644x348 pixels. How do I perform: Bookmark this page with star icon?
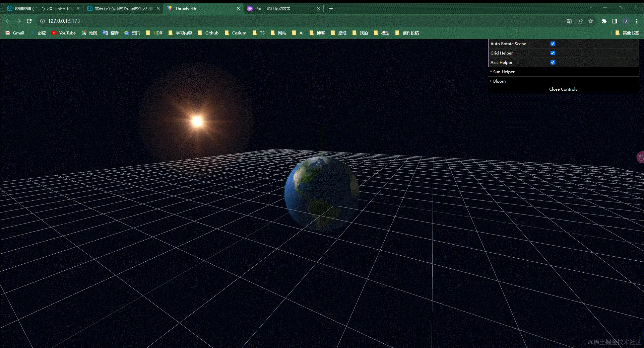pyautogui.click(x=591, y=21)
